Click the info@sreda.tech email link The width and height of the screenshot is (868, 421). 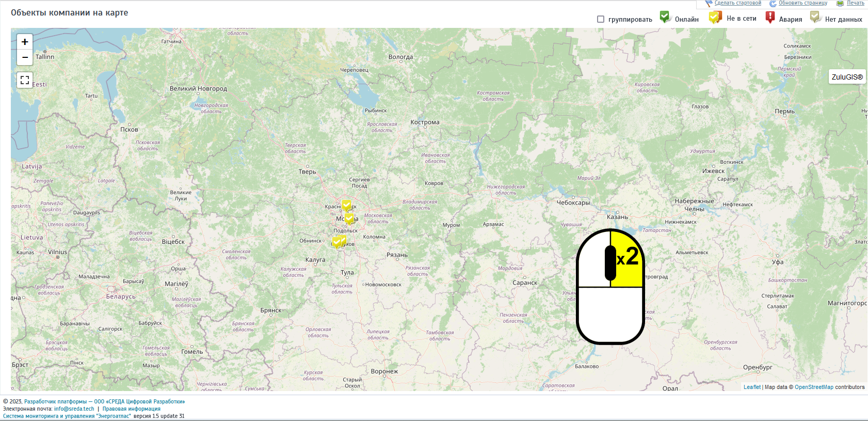click(74, 409)
